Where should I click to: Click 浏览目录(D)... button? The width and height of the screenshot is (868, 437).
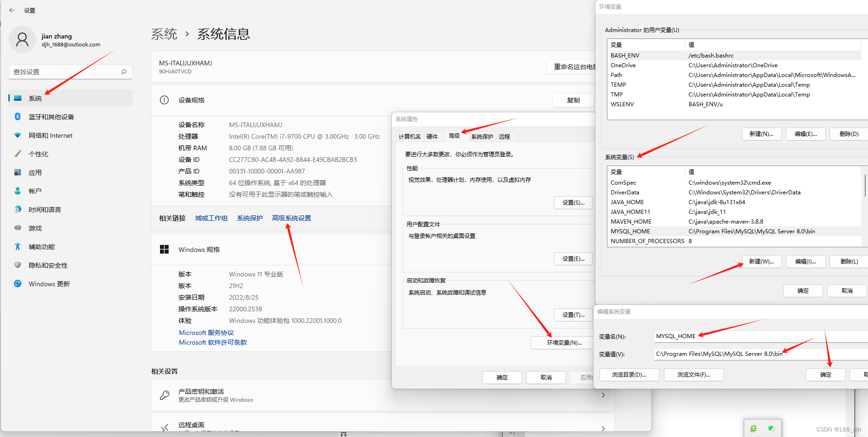coord(629,375)
